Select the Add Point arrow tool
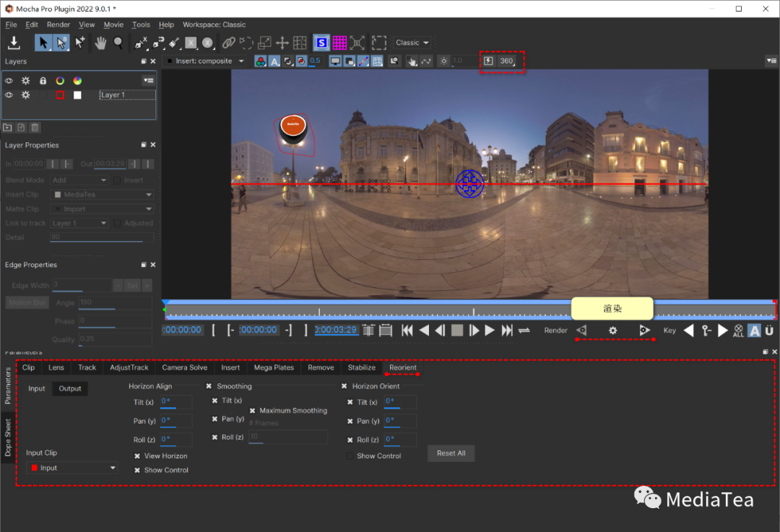 coord(79,43)
